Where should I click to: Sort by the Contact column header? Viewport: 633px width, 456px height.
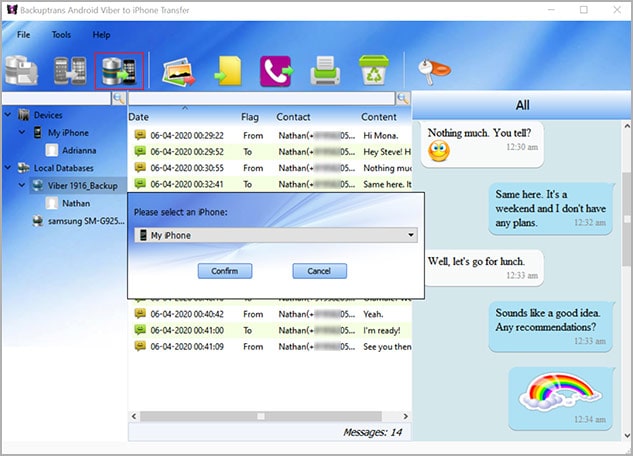(x=293, y=117)
